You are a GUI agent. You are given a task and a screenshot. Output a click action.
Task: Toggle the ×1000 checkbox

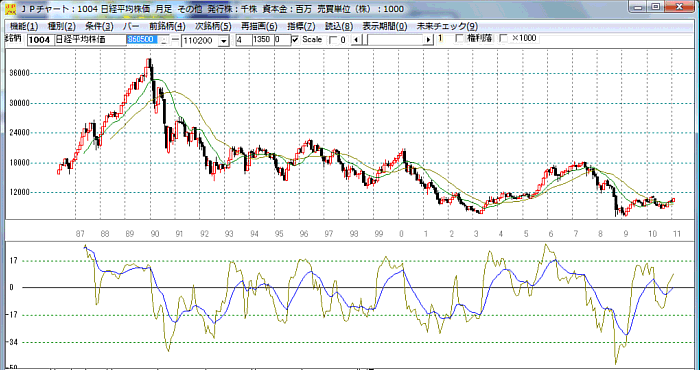(503, 39)
